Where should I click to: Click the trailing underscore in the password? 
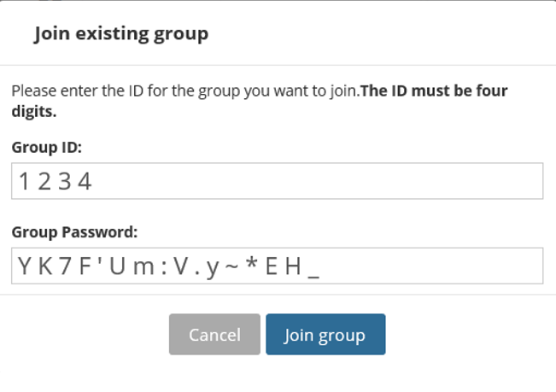pos(313,277)
